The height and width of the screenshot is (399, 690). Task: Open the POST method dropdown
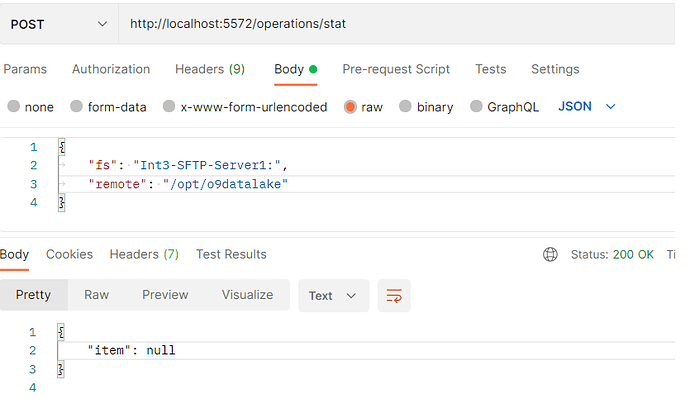[x=59, y=24]
